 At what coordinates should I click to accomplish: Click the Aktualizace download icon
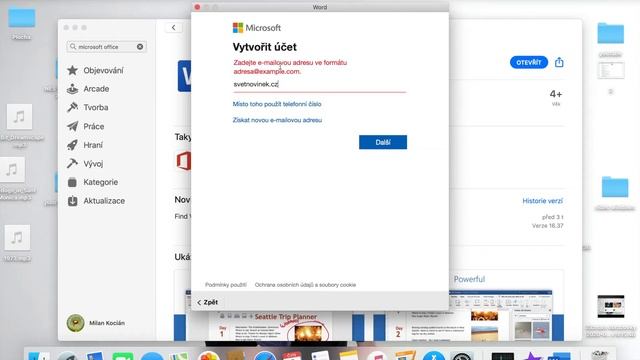73,201
